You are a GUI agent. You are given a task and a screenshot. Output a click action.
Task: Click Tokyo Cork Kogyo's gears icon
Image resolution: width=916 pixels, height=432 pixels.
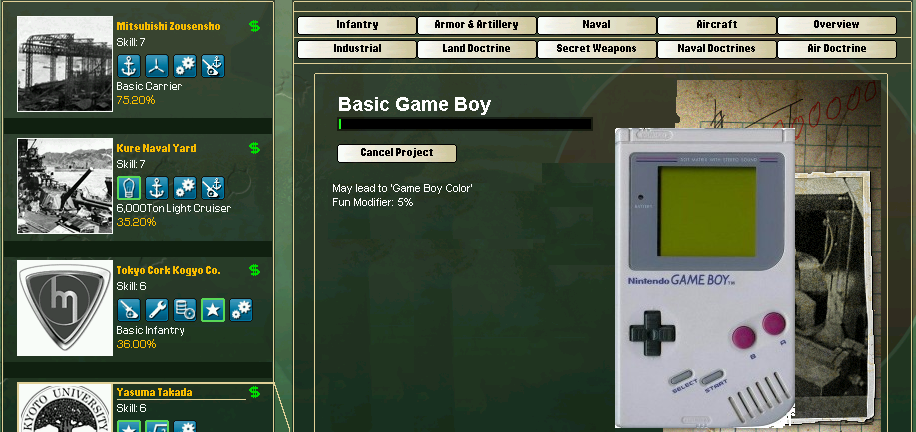click(x=241, y=310)
